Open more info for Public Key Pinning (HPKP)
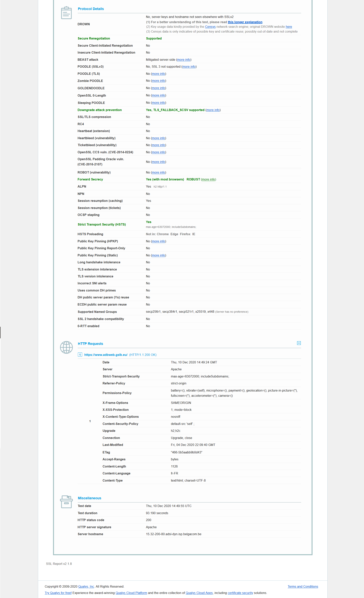Viewport: 364px width, 598px height. click(x=158, y=241)
